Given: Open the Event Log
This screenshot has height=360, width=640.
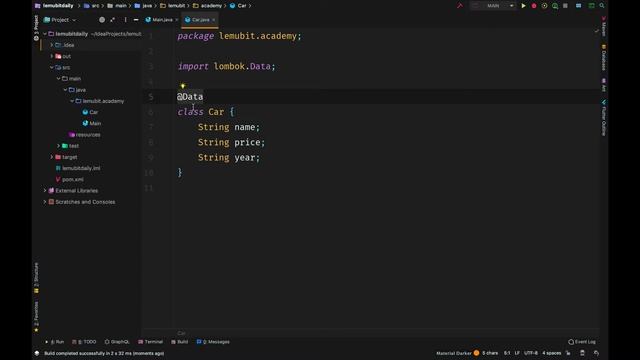Looking at the screenshot, I should [582, 342].
